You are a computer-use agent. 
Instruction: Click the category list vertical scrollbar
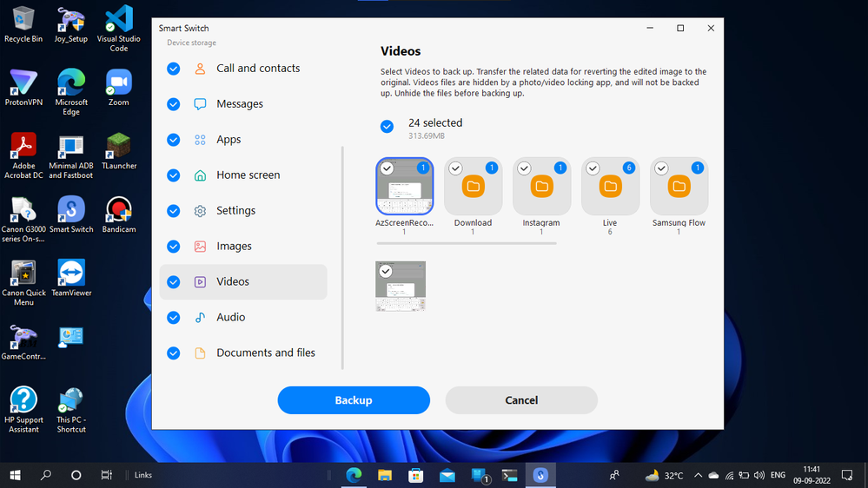[342, 258]
